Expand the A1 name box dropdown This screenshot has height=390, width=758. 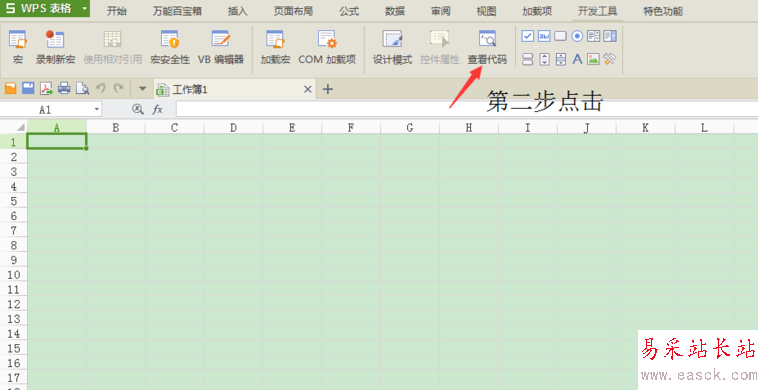97,110
